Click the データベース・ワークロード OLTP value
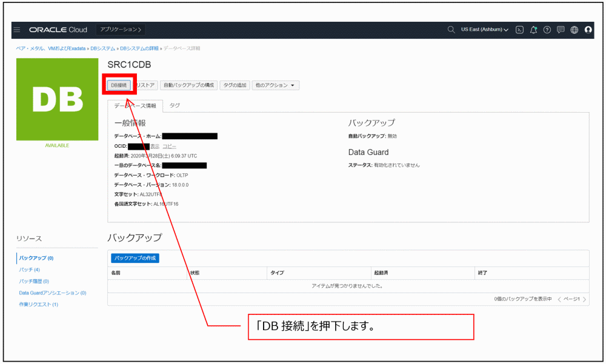The height and width of the screenshot is (364, 606). click(x=182, y=176)
